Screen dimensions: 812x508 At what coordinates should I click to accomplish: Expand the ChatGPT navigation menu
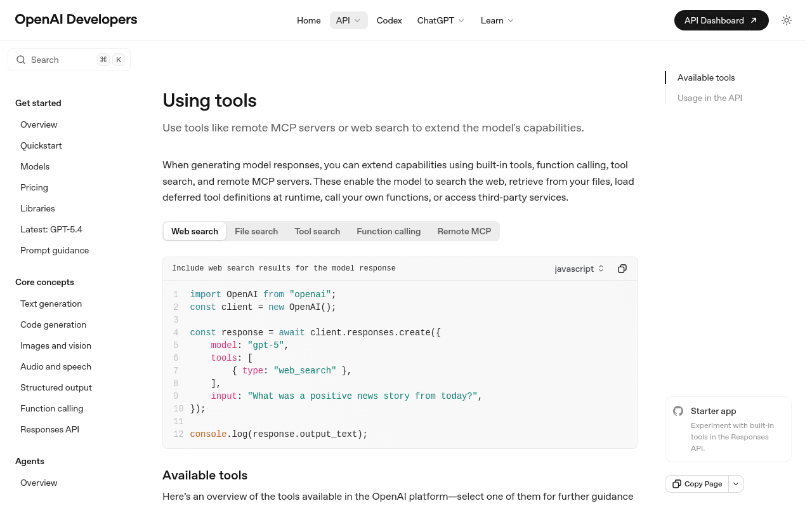coord(441,20)
